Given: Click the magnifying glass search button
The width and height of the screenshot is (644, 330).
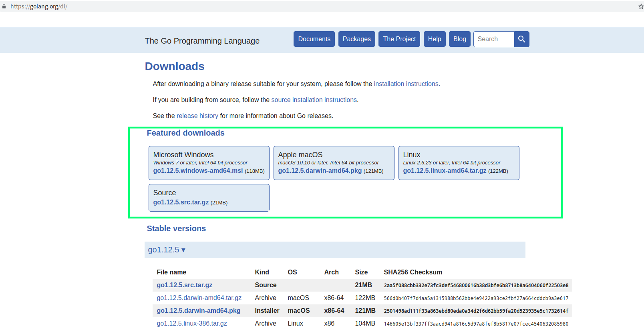Looking at the screenshot, I should [x=521, y=39].
